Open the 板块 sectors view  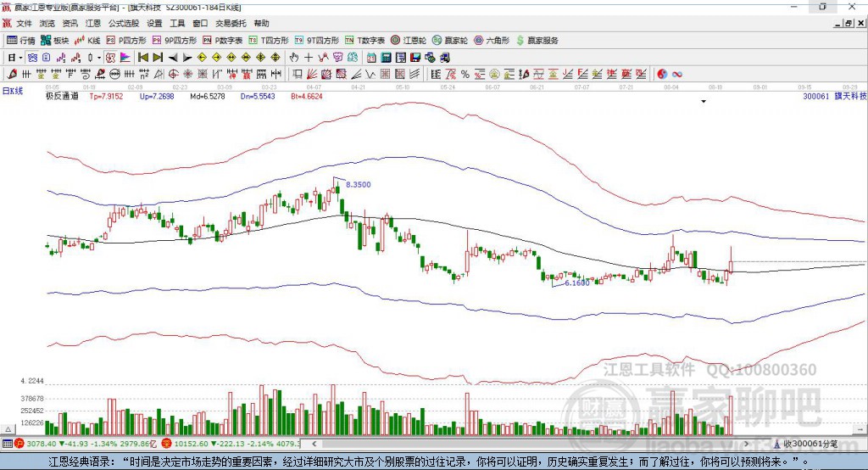click(x=55, y=41)
